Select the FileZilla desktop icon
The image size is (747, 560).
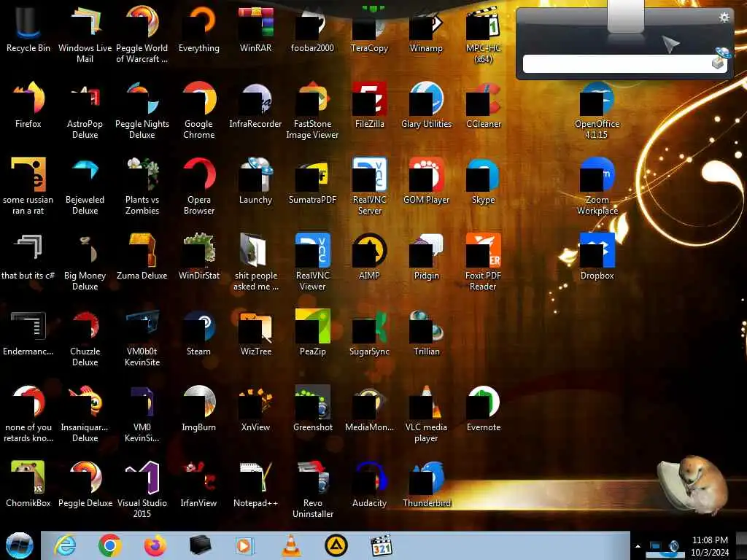tap(369, 105)
